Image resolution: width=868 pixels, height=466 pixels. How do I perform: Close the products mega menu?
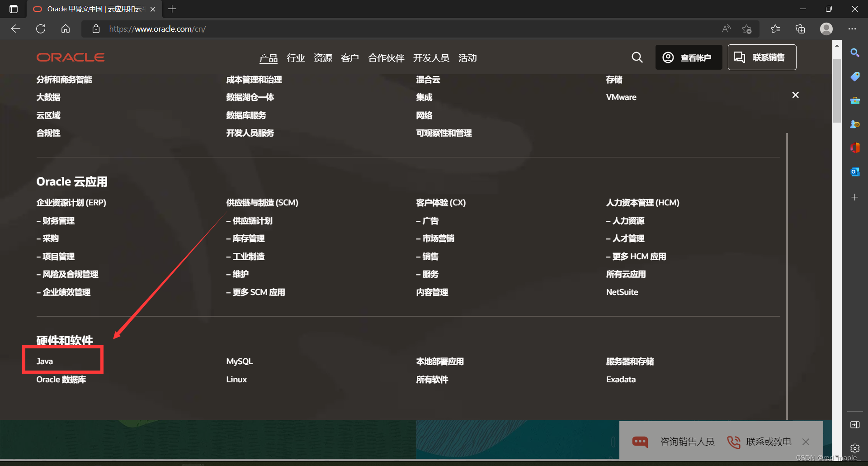coord(796,95)
